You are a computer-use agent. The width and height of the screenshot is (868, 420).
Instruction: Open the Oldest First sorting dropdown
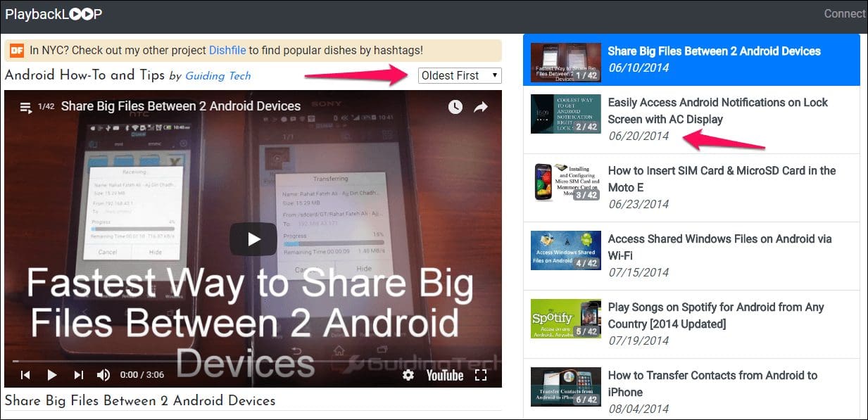pyautogui.click(x=459, y=75)
